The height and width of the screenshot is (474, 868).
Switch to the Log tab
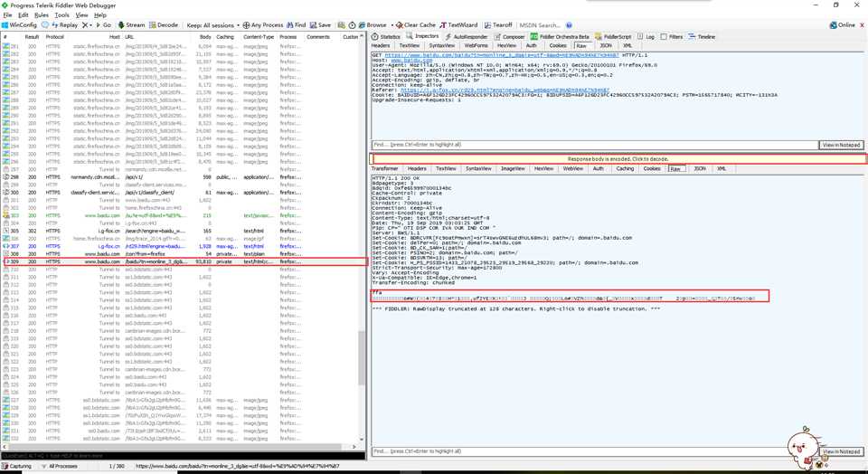pyautogui.click(x=646, y=36)
